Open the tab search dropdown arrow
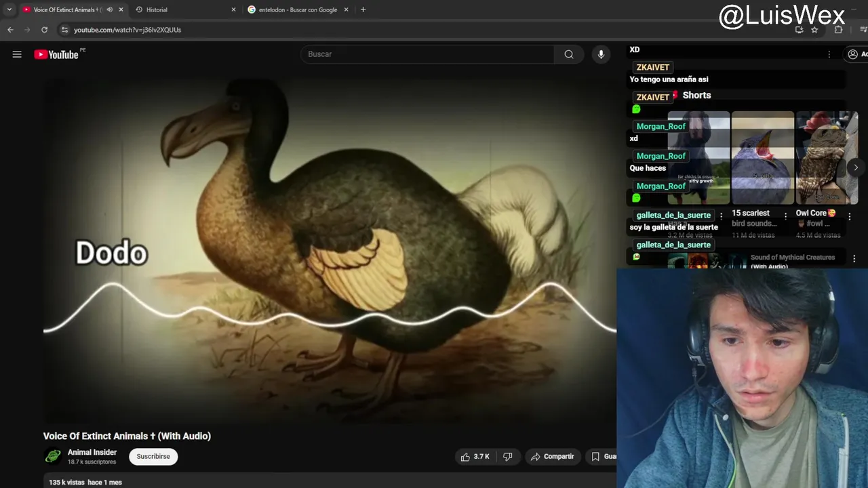 (x=9, y=9)
